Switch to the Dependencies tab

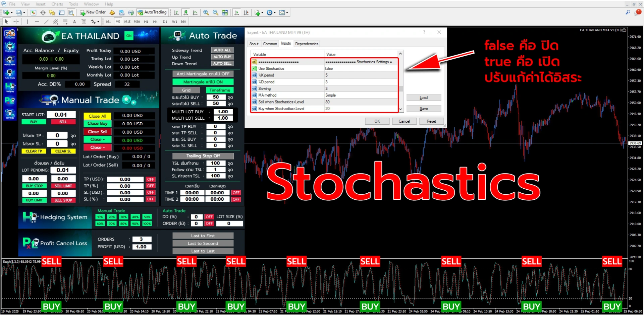click(x=307, y=44)
